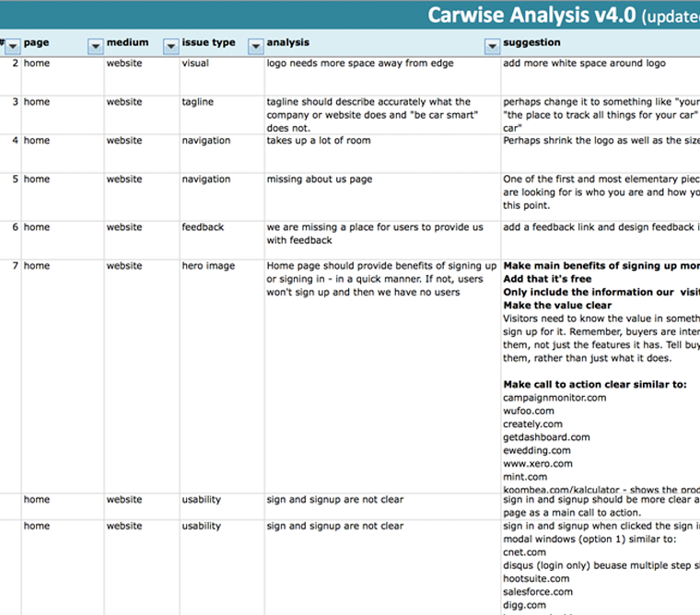Click 'we are missing a place for users' cell
Image resolution: width=700 pixels, height=615 pixels.
(382, 240)
